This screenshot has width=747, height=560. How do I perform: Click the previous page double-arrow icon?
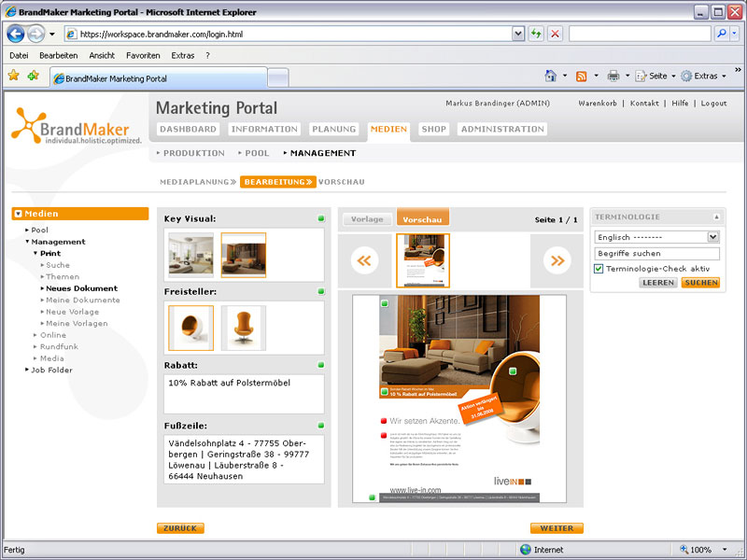tap(364, 261)
